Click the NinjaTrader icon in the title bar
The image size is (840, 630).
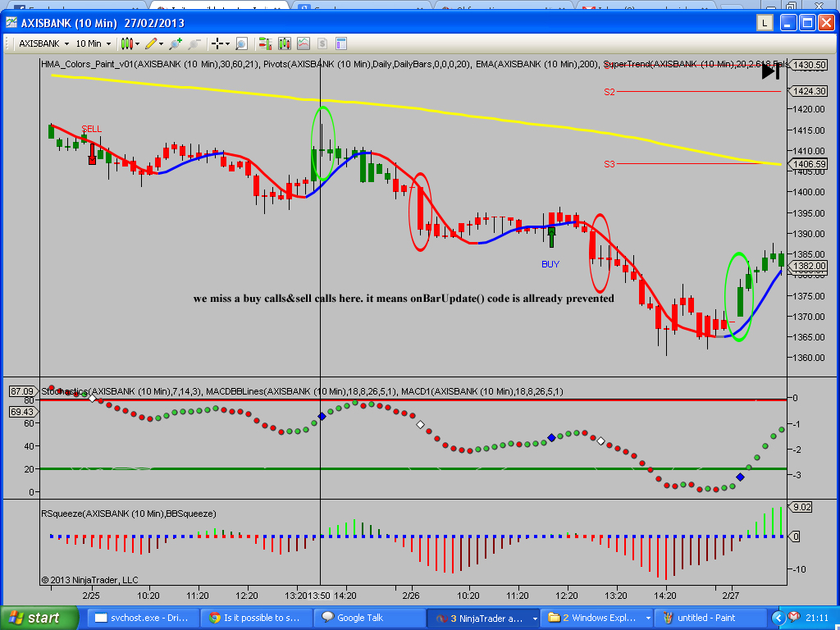click(11, 22)
